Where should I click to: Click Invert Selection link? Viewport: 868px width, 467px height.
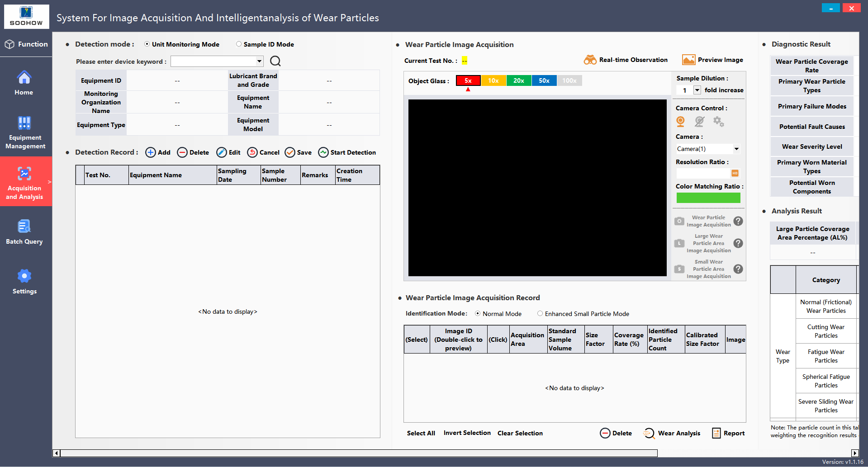[467, 433]
